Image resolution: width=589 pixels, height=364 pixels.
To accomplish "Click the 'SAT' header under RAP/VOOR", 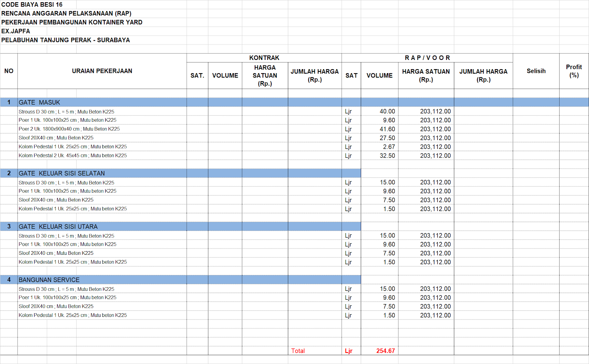I will pos(352,75).
